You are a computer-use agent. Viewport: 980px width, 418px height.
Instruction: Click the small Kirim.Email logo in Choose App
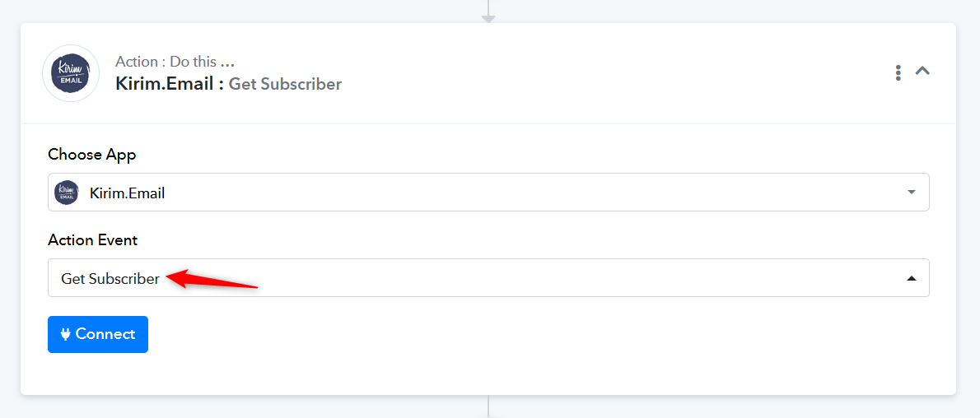[x=66, y=193]
